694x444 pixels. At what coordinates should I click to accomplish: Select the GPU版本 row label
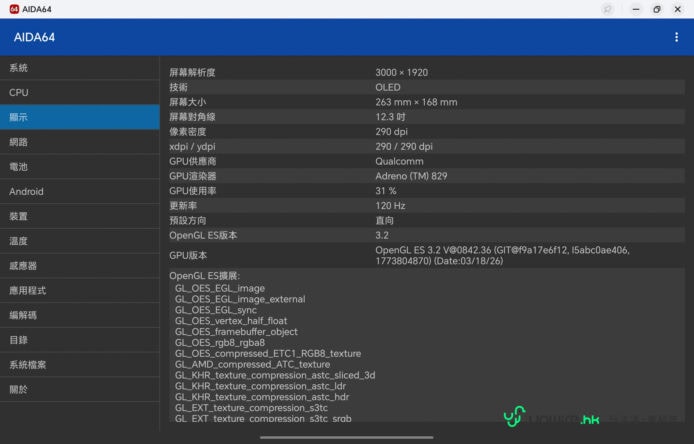188,255
